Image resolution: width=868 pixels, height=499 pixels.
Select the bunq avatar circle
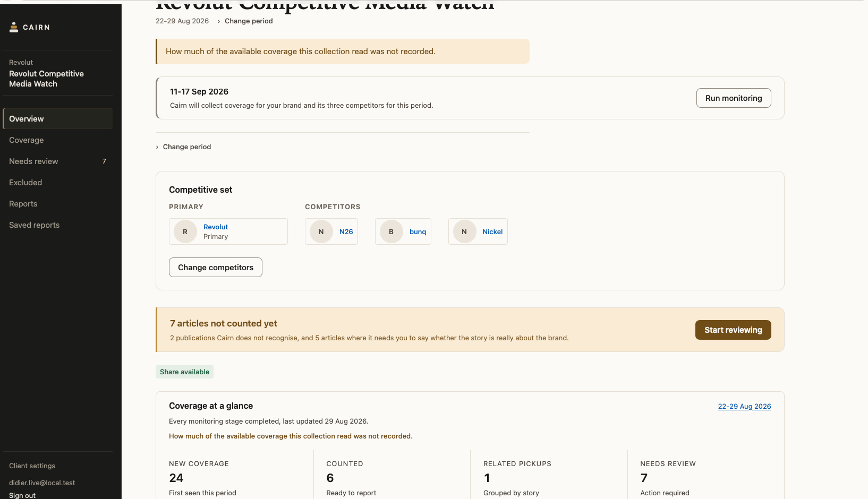[x=392, y=231]
